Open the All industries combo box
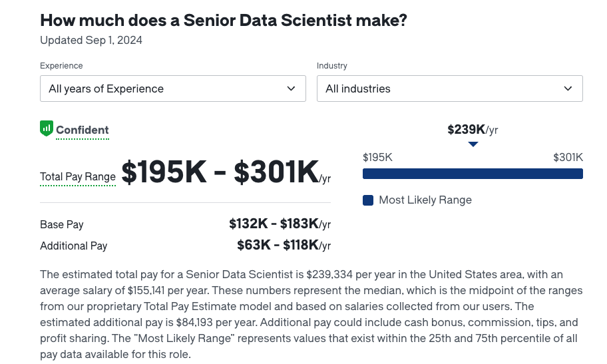This screenshot has height=364, width=607. 450,89
